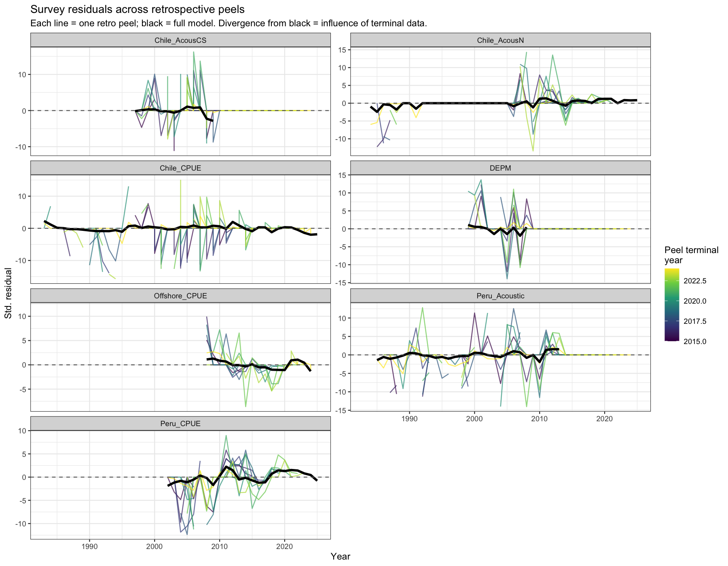Click the Chile_AcousN panel title strip
The height and width of the screenshot is (566, 728).
[500, 40]
